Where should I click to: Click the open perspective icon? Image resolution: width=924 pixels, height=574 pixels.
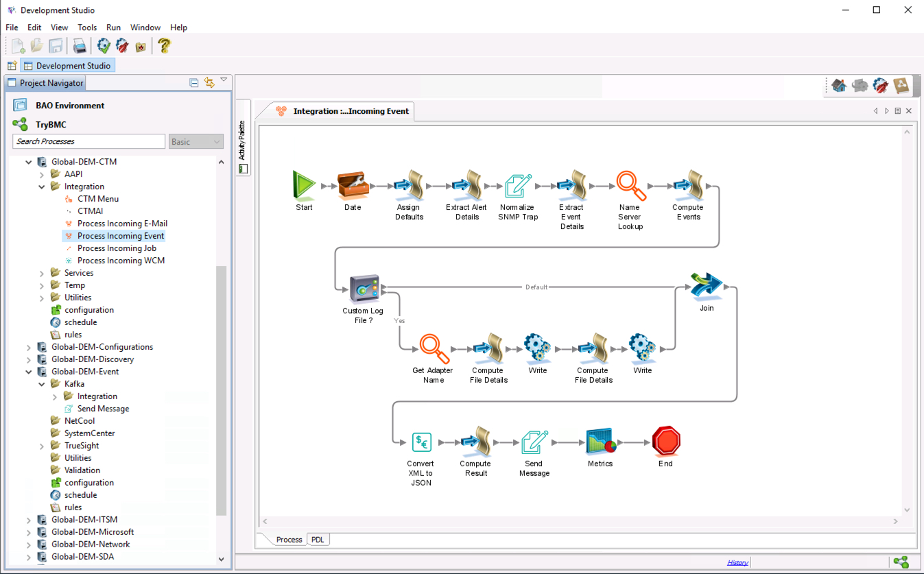12,66
